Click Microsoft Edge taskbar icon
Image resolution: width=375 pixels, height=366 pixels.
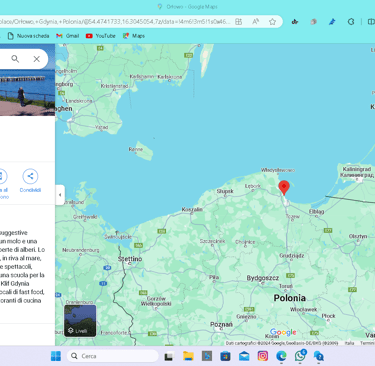pyautogui.click(x=281, y=356)
